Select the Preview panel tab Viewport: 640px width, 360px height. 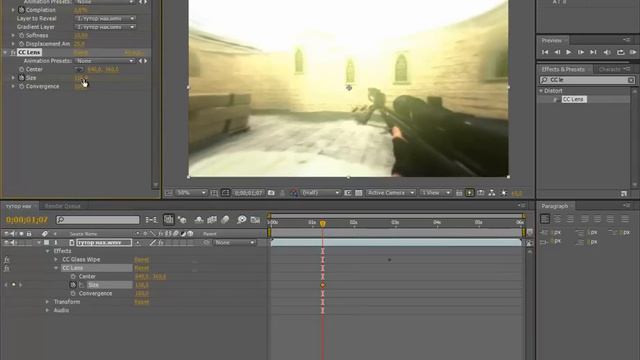point(551,40)
